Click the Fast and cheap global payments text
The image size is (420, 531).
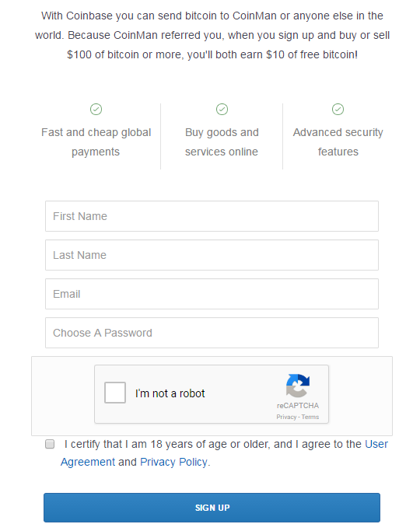tap(96, 142)
